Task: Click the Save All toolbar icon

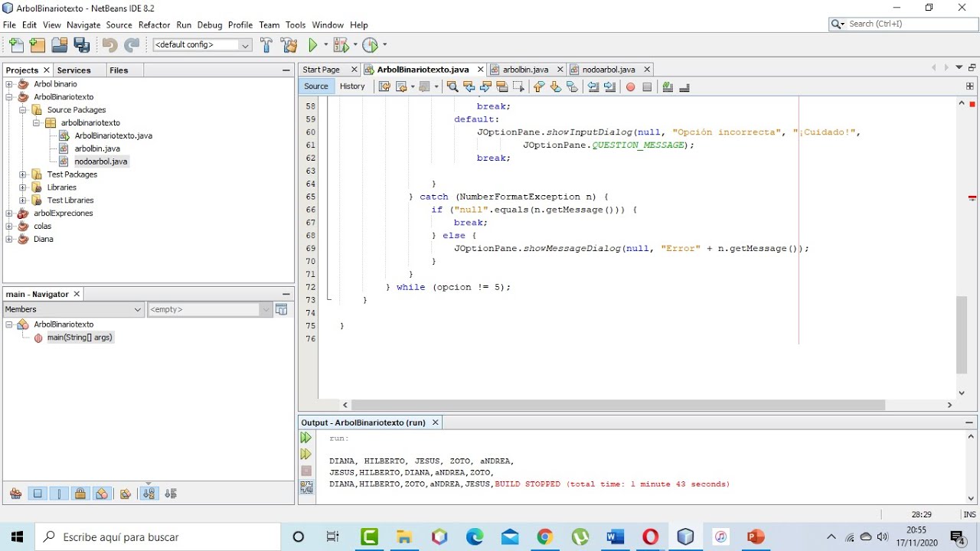Action: click(x=81, y=45)
